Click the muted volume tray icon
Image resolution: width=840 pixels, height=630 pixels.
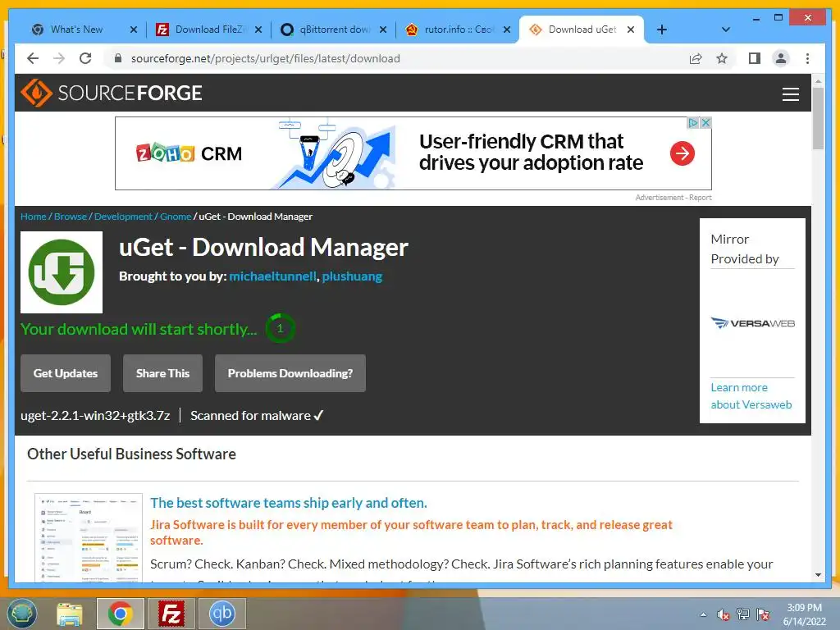coord(724,614)
